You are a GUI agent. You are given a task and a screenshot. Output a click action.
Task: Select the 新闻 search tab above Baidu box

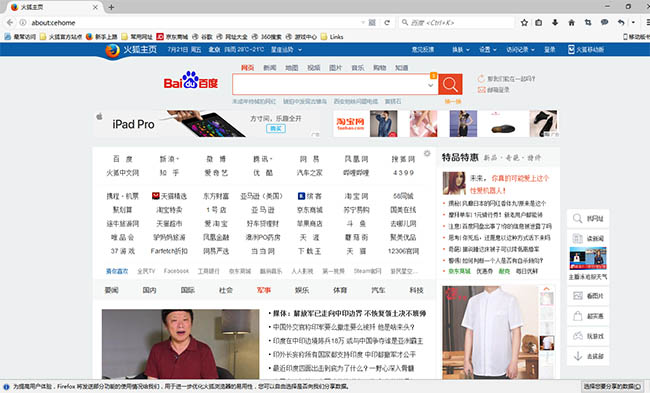click(269, 68)
